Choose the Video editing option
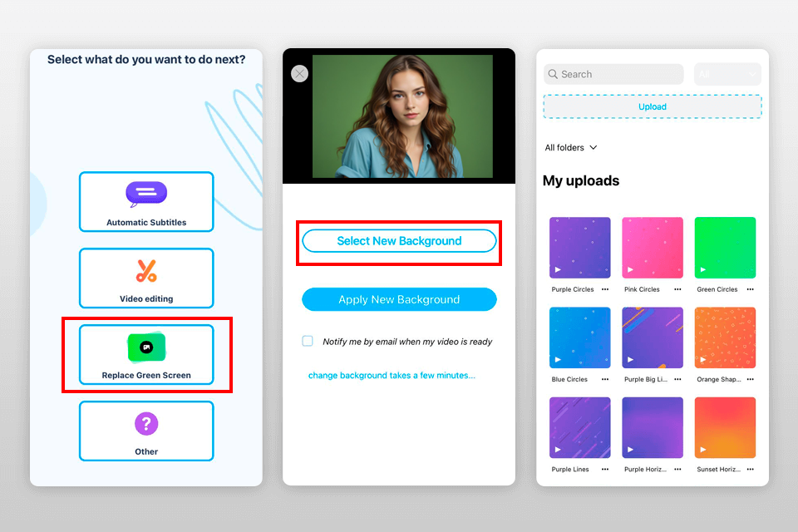Screen dimensions: 798x532 click(146, 278)
